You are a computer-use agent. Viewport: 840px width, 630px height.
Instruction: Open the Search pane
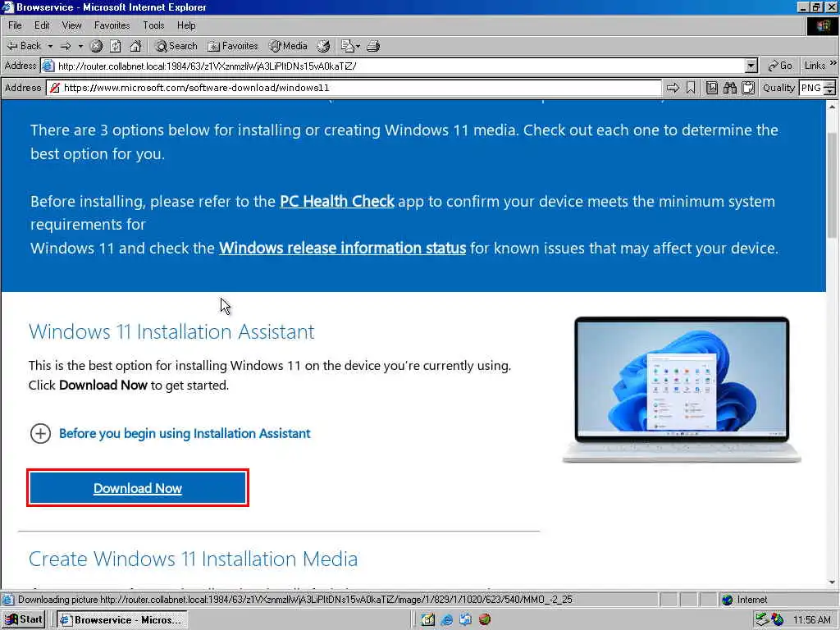[176, 46]
